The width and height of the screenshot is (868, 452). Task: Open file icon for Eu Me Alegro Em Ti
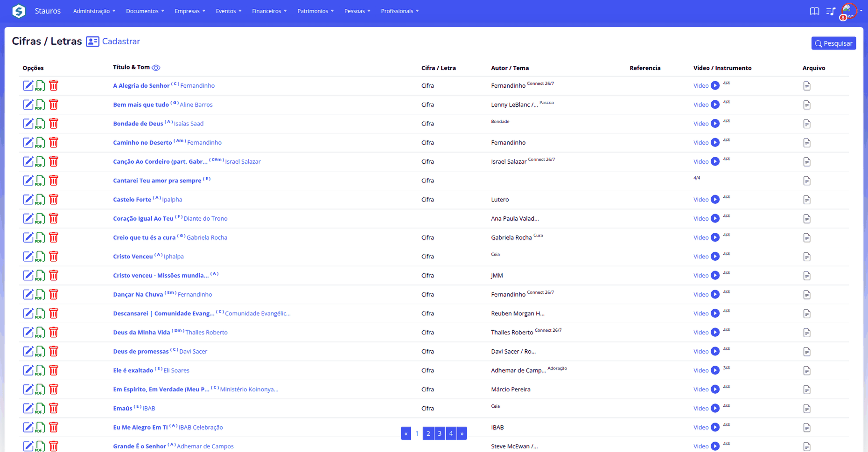(807, 427)
